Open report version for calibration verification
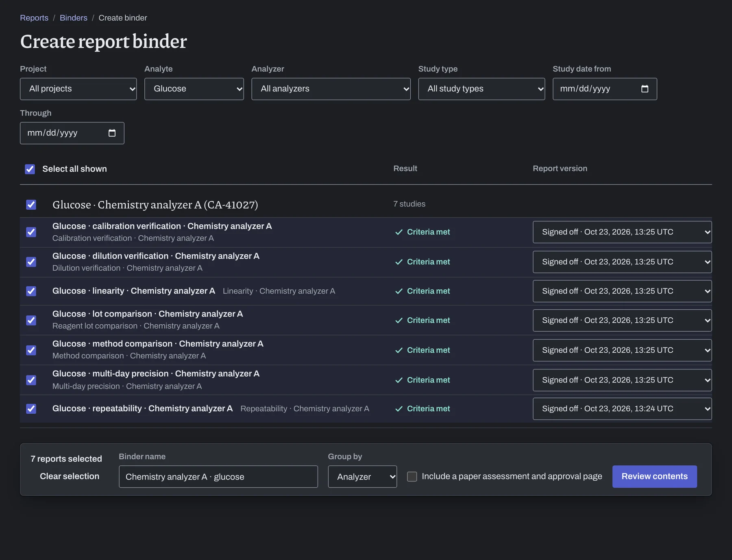This screenshot has width=732, height=560. [x=622, y=232]
